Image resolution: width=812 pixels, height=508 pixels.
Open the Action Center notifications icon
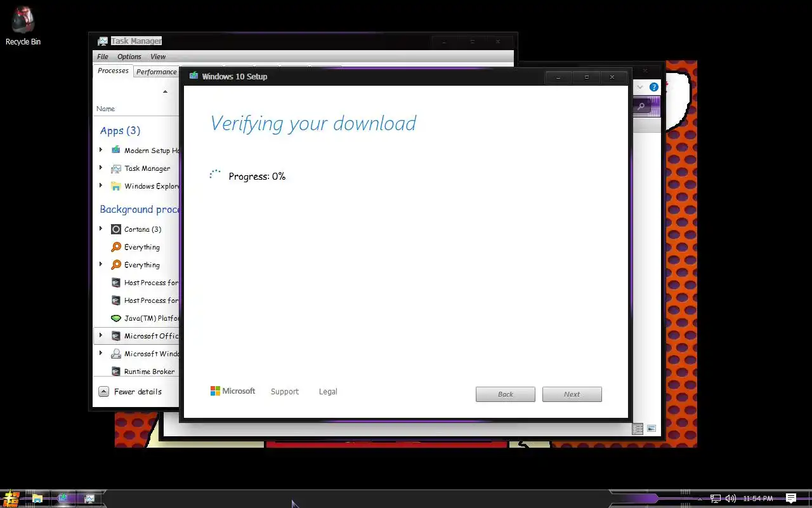tap(791, 498)
